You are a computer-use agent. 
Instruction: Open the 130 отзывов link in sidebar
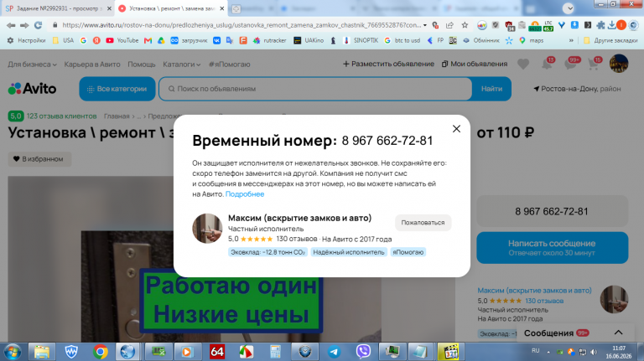544,301
